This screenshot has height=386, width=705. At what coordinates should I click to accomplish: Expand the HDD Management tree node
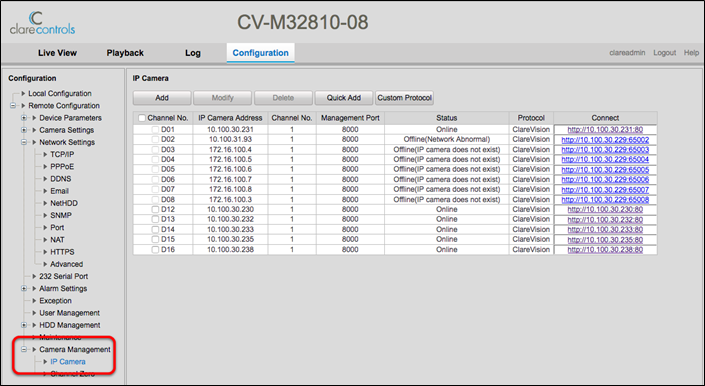24,325
